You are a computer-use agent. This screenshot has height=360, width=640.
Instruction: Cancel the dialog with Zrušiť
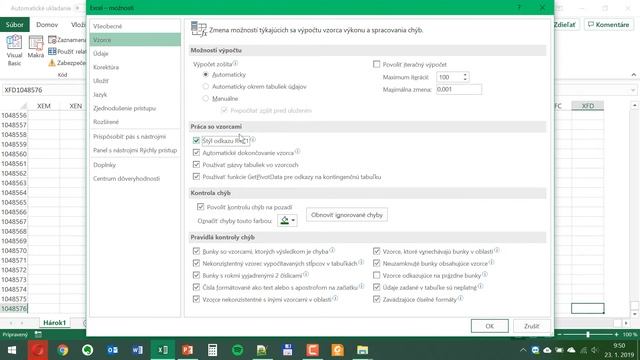[531, 326]
